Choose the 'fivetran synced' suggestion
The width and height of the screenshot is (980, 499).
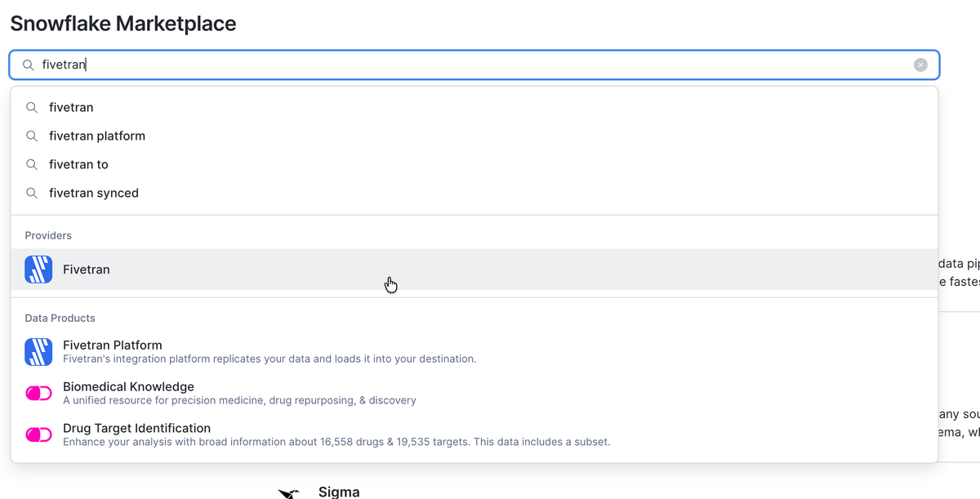[474, 194]
